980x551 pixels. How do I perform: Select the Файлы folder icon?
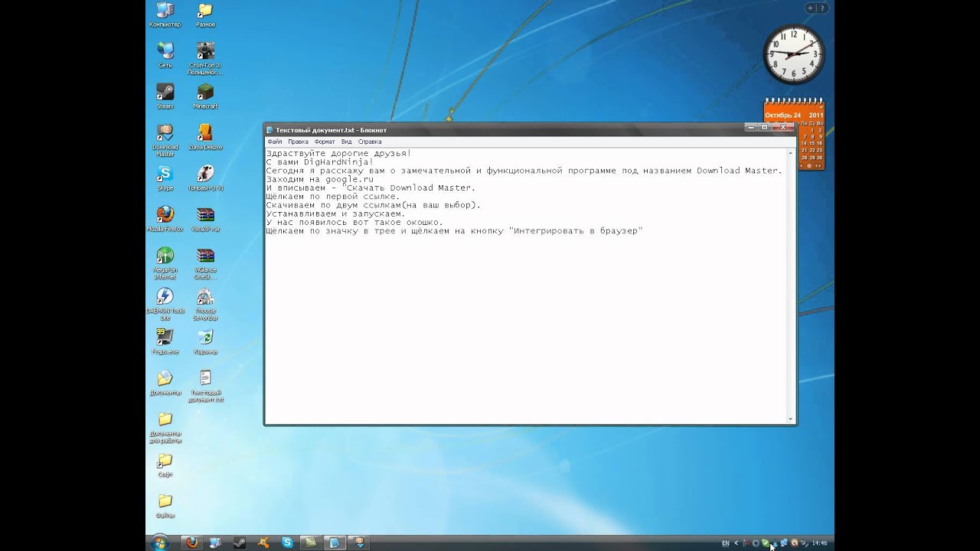pyautogui.click(x=165, y=505)
